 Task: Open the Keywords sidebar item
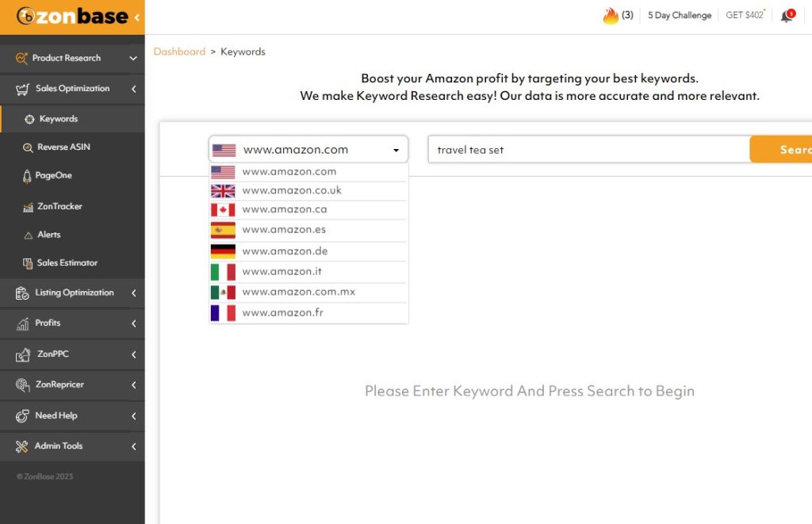click(x=58, y=119)
